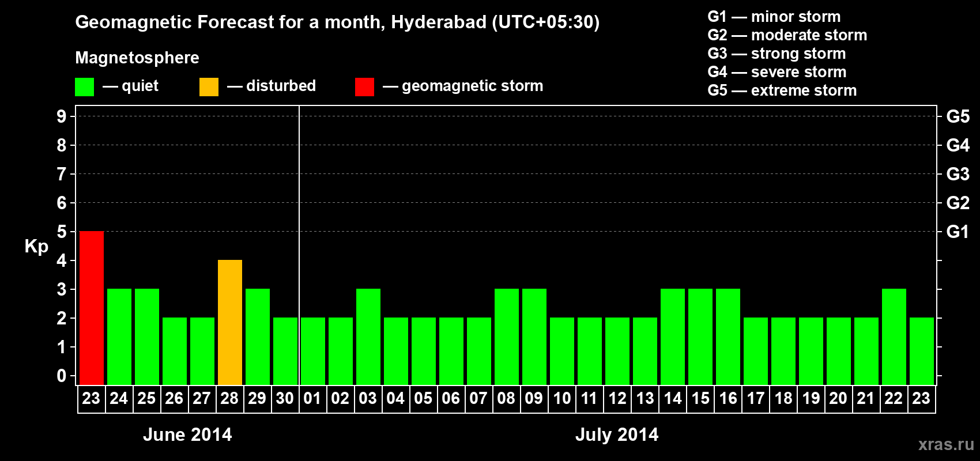
Task: Select the green bar for July 09
Action: [x=534, y=337]
